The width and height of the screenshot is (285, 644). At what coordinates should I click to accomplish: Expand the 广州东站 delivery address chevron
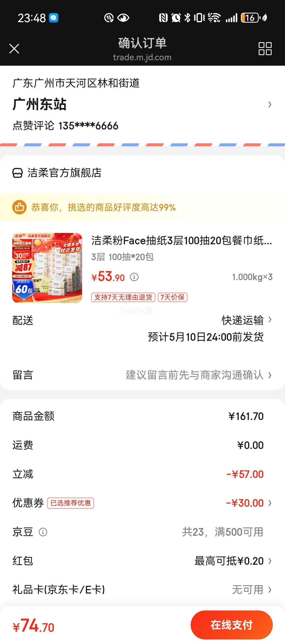click(270, 104)
